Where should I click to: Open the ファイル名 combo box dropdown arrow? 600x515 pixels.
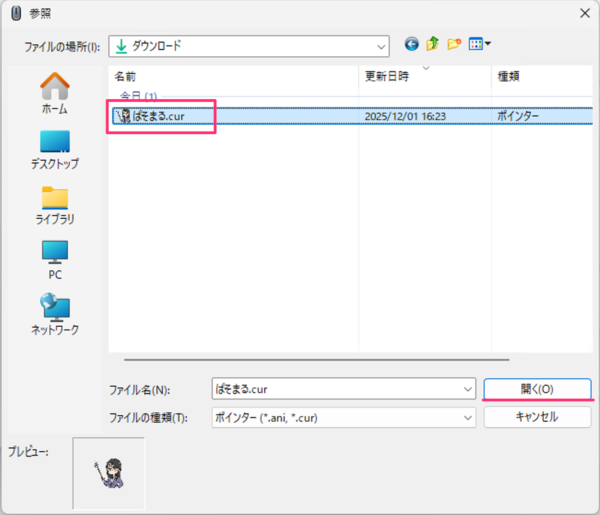(467, 388)
